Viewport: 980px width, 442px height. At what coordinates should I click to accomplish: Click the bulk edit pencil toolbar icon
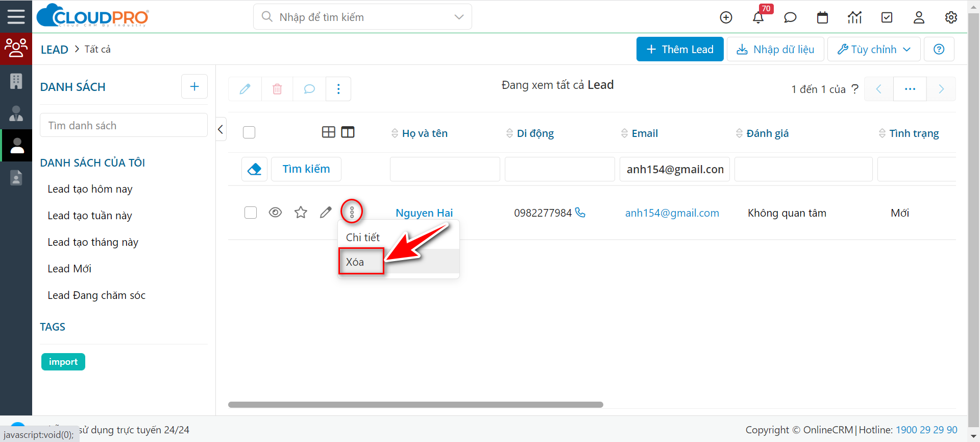click(x=245, y=89)
